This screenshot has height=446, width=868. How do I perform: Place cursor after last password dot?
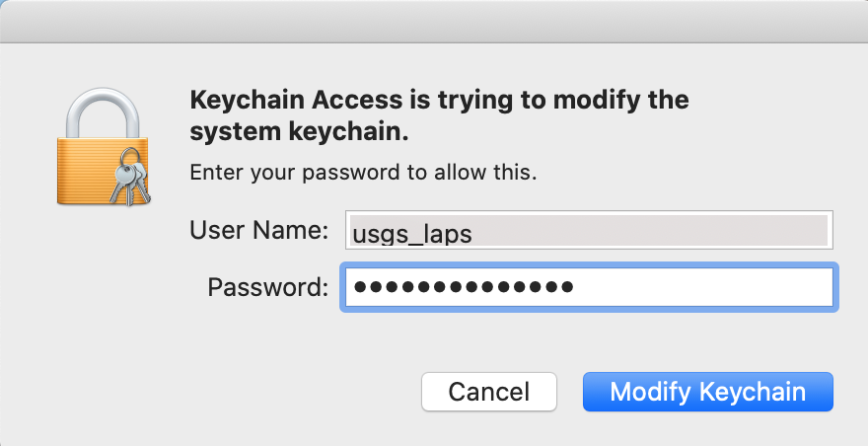point(576,287)
